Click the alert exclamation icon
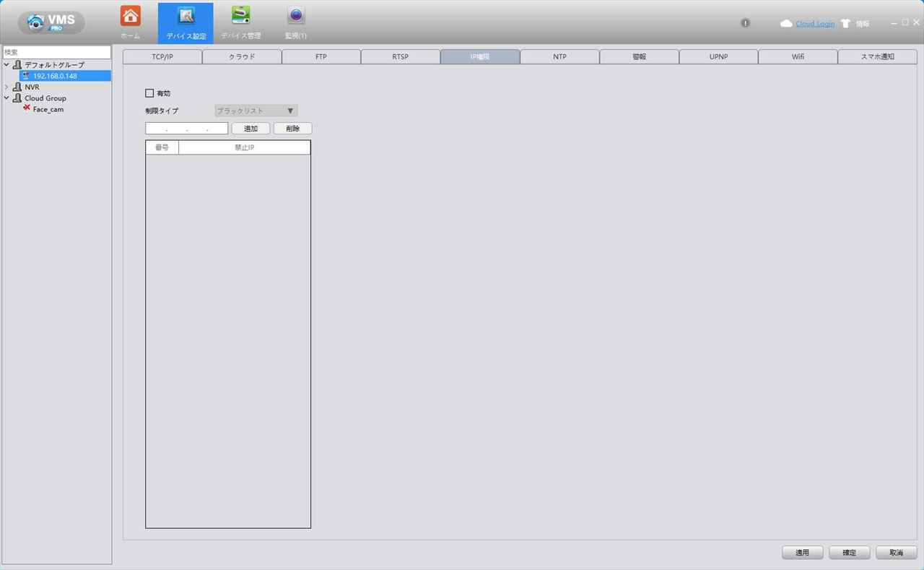The height and width of the screenshot is (570, 924). pos(746,23)
